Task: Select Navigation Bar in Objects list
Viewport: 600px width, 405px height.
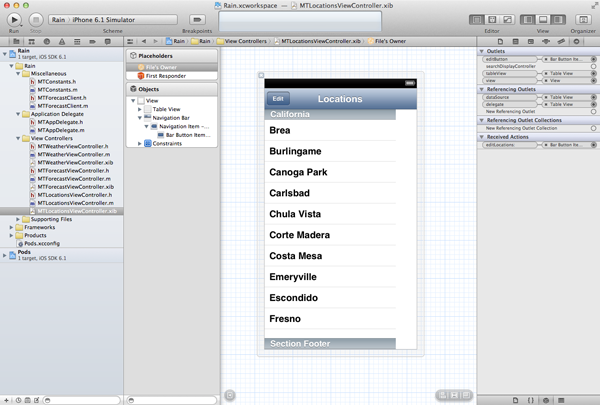Action: [x=171, y=118]
